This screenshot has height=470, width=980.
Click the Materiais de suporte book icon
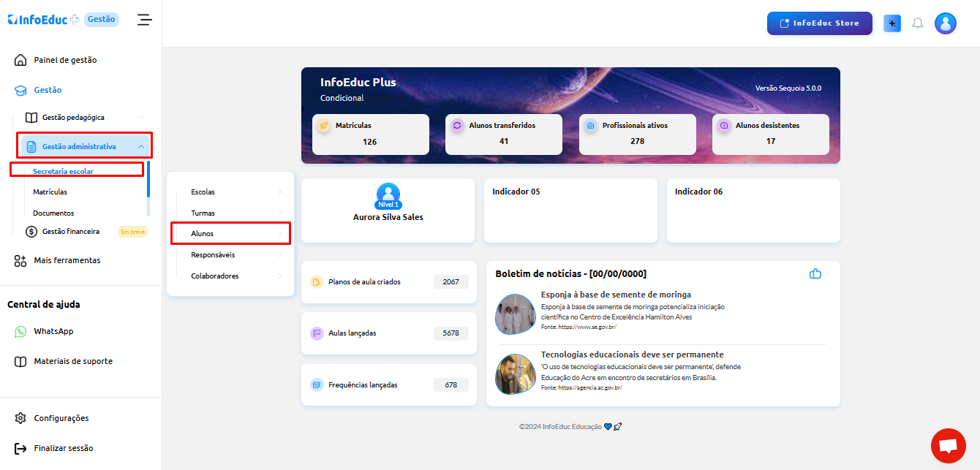21,361
